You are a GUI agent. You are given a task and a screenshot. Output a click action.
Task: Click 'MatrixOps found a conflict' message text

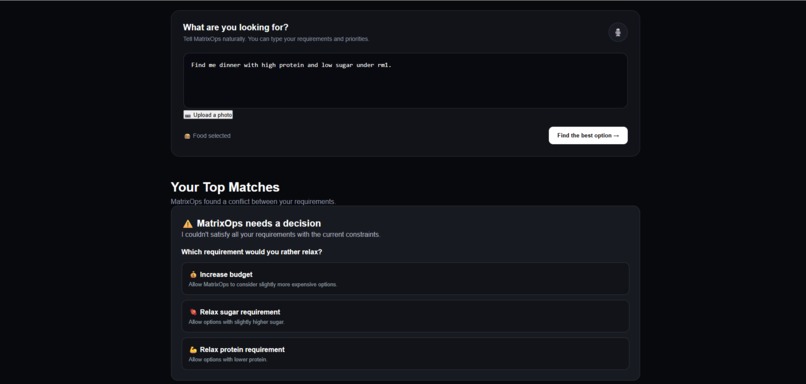(253, 202)
